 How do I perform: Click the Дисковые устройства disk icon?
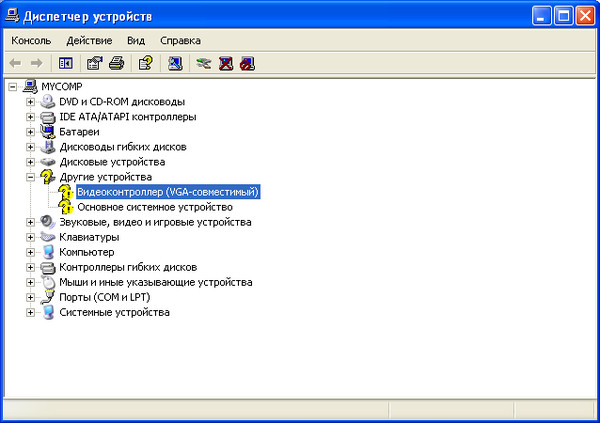coord(48,162)
